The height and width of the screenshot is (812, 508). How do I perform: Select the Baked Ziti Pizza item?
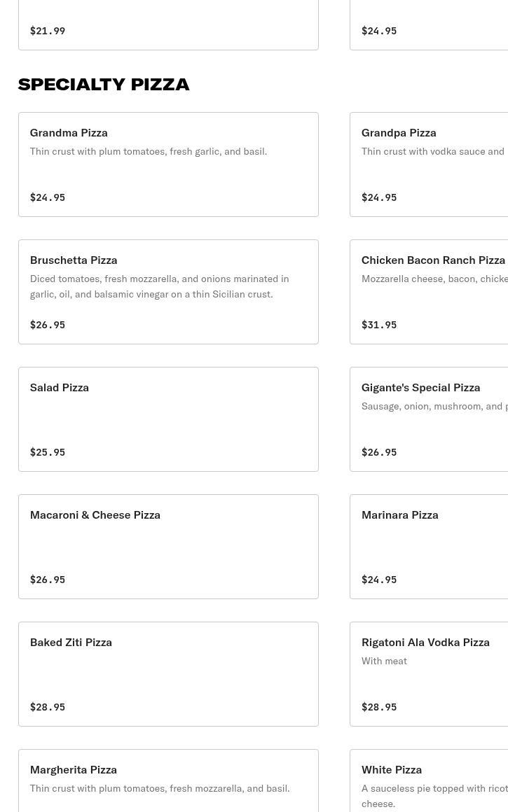[168, 673]
